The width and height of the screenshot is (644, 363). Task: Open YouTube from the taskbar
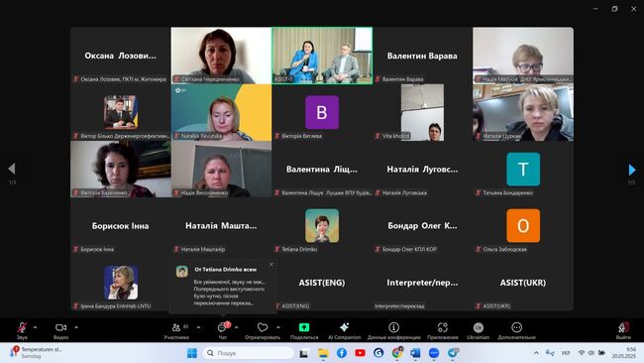click(360, 353)
